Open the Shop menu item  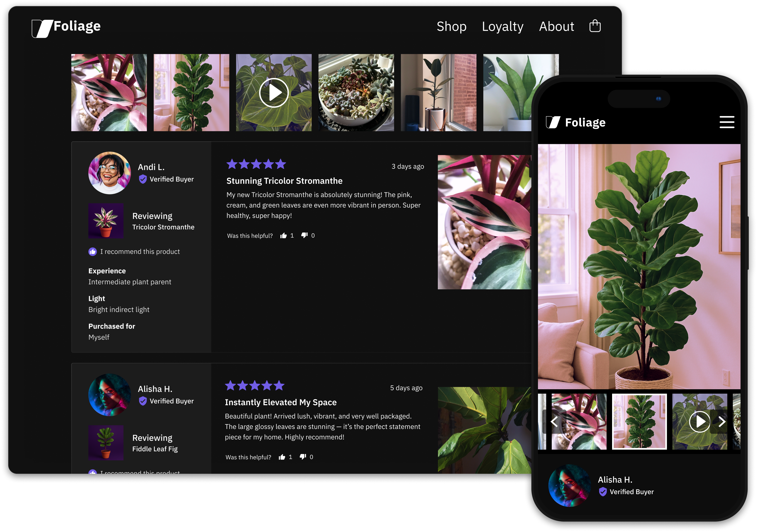(452, 26)
